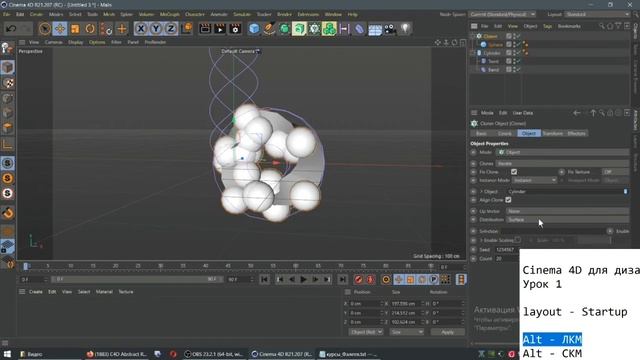Viewport: 640px width, 360px height.
Task: Click the Subdivision Surface generator icon
Action: point(284,29)
